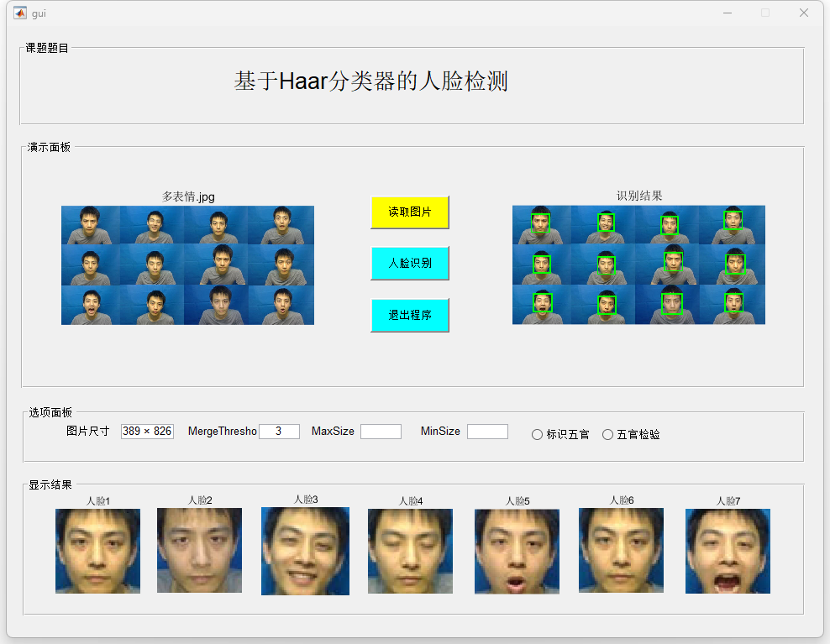This screenshot has height=644, width=830.
Task: Click the 图片尺寸 field showing 389 × 826
Action: point(147,432)
